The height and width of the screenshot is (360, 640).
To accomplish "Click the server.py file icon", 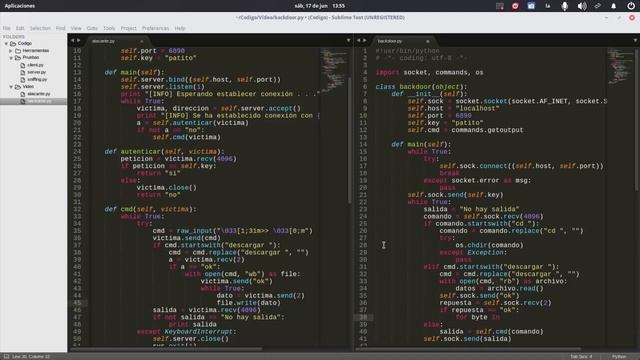I will (x=23, y=72).
